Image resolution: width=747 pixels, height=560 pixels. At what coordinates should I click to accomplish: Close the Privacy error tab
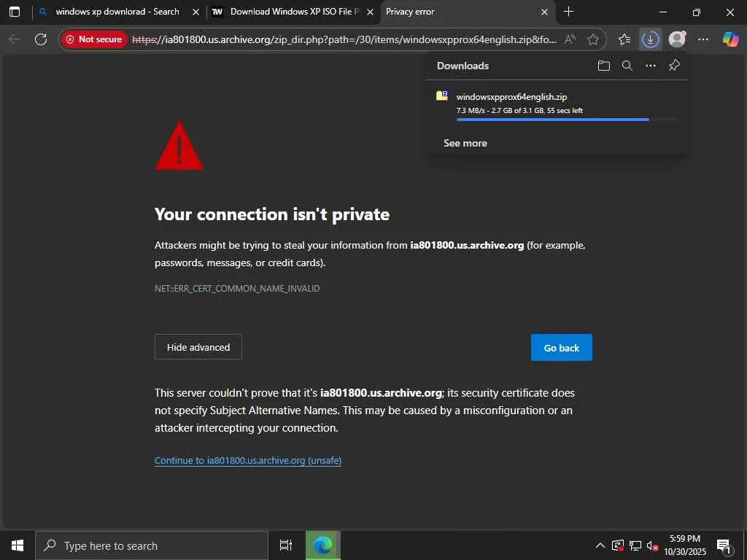click(544, 12)
